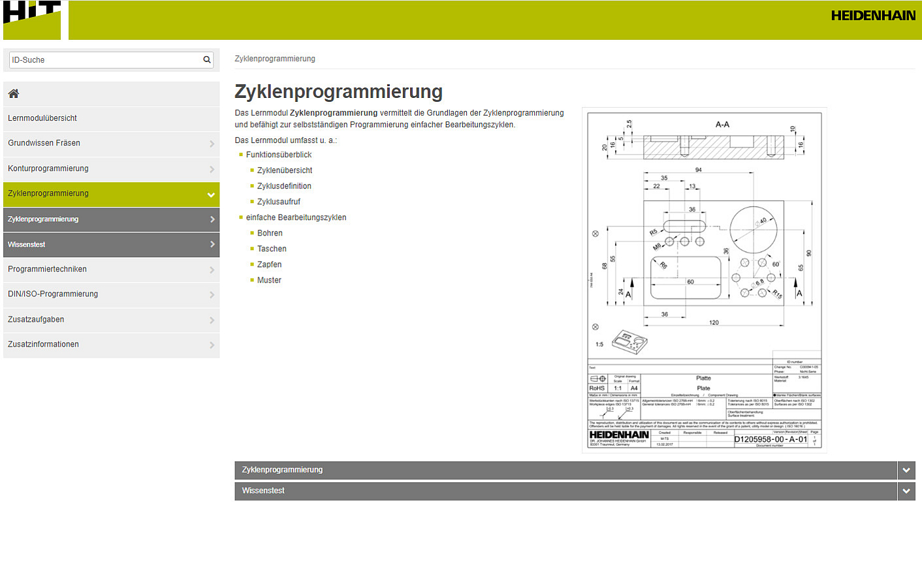The height and width of the screenshot is (588, 922).
Task: Expand Zusatzinformationen chevron
Action: click(212, 345)
